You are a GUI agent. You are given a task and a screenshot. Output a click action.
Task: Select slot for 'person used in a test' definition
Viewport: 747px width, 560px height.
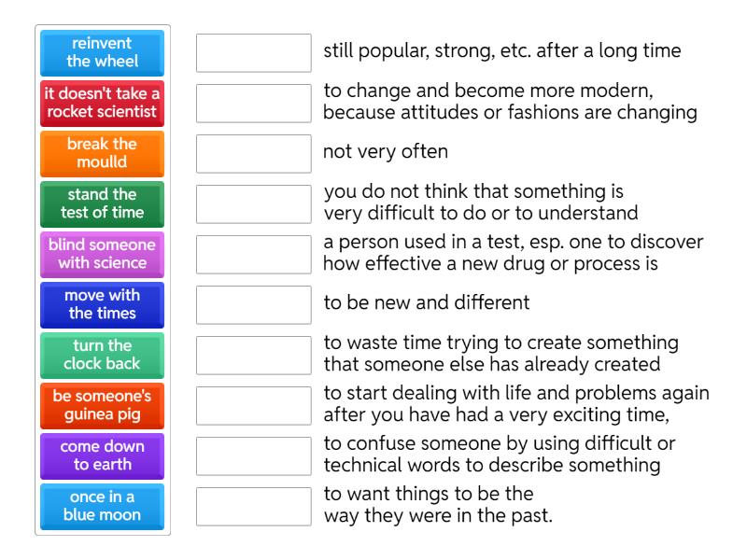[x=254, y=255]
